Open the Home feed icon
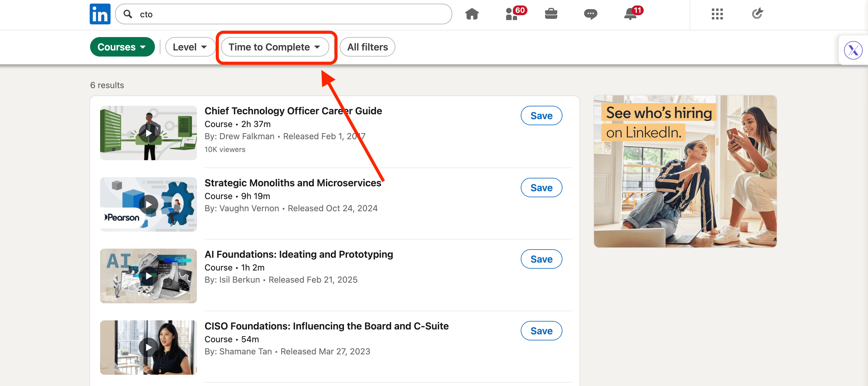 pyautogui.click(x=472, y=14)
